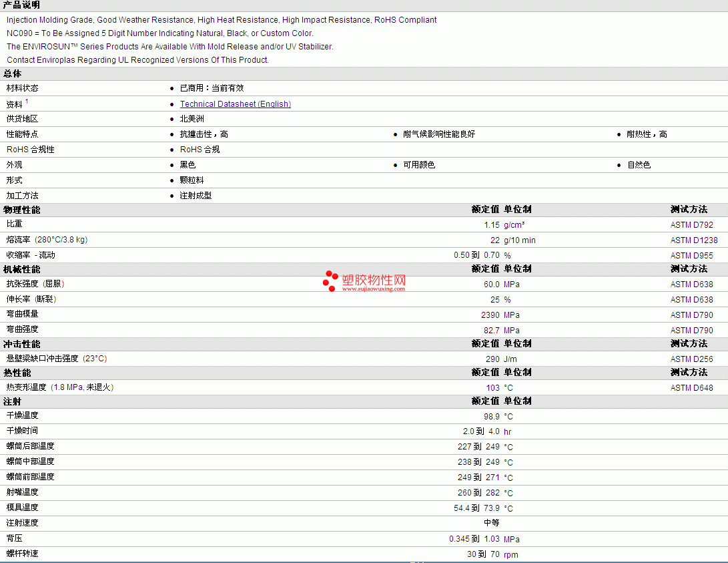Image resolution: width=728 pixels, height=563 pixels.
Task: Click the 机械性能 section header
Action: pyautogui.click(x=22, y=269)
